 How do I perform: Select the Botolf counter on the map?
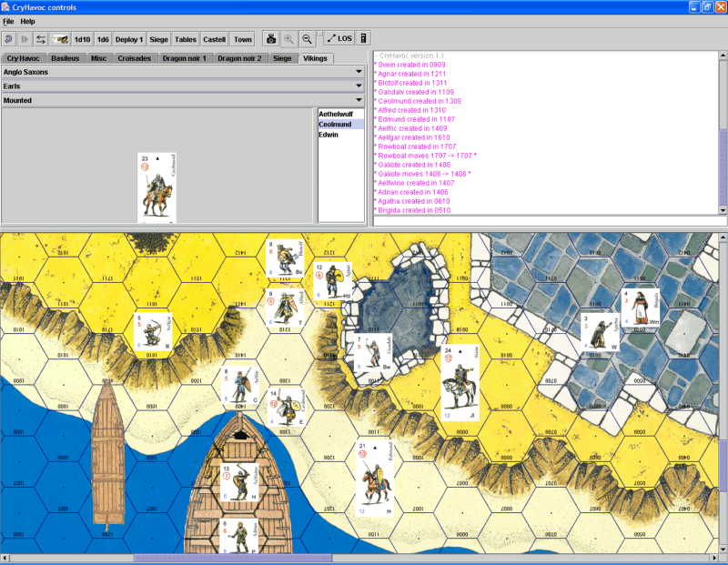click(285, 258)
